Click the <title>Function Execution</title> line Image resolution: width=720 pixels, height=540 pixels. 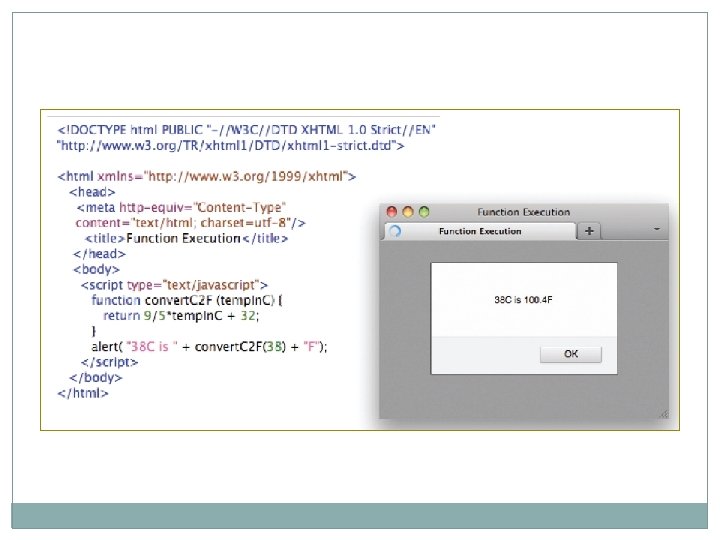point(186,238)
